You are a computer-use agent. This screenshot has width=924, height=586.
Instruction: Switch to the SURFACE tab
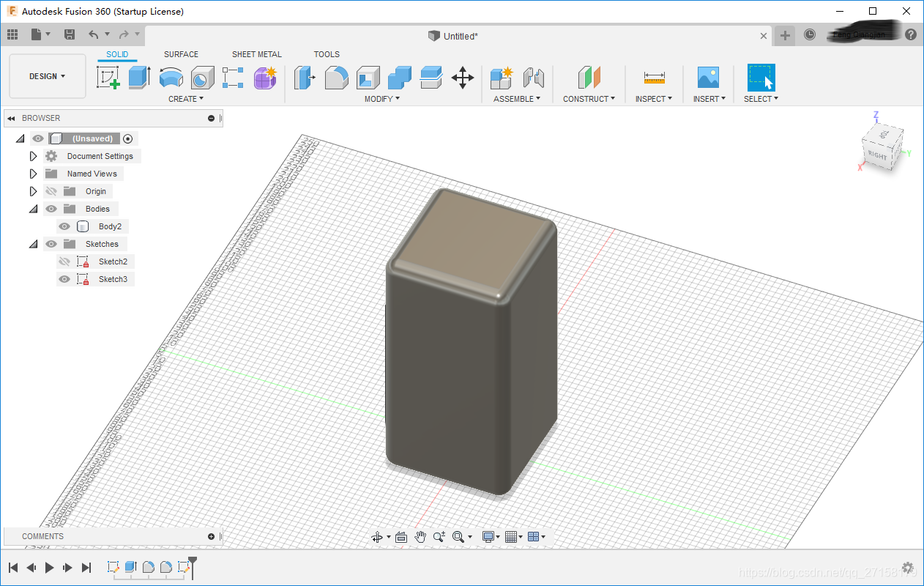181,54
